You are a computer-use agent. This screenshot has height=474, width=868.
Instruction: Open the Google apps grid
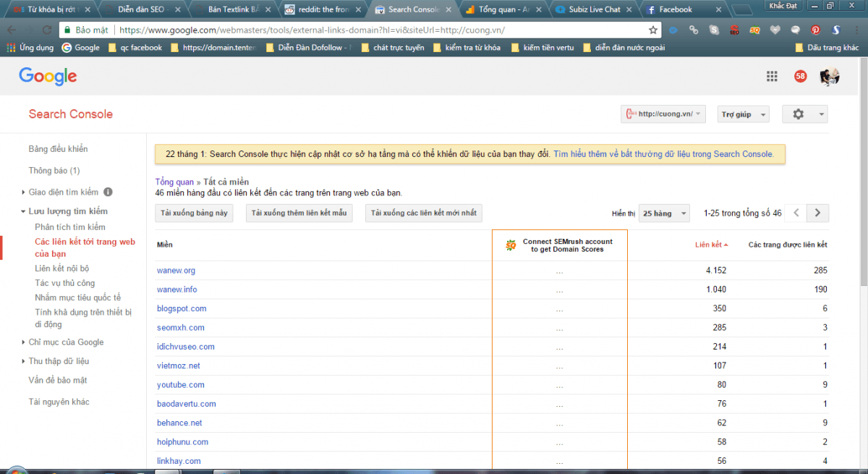772,76
